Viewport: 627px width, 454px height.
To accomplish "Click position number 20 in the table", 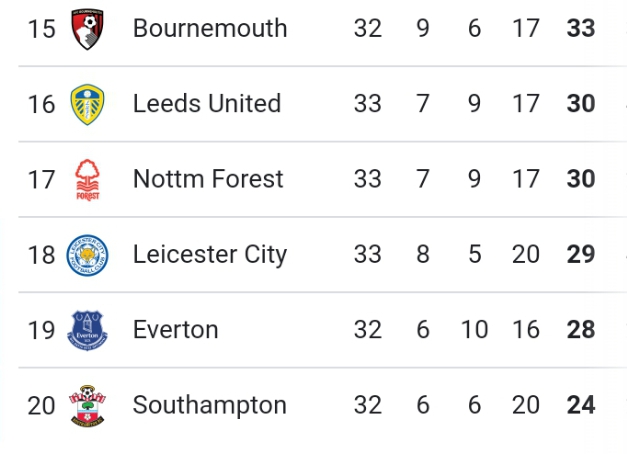I will [x=42, y=406].
